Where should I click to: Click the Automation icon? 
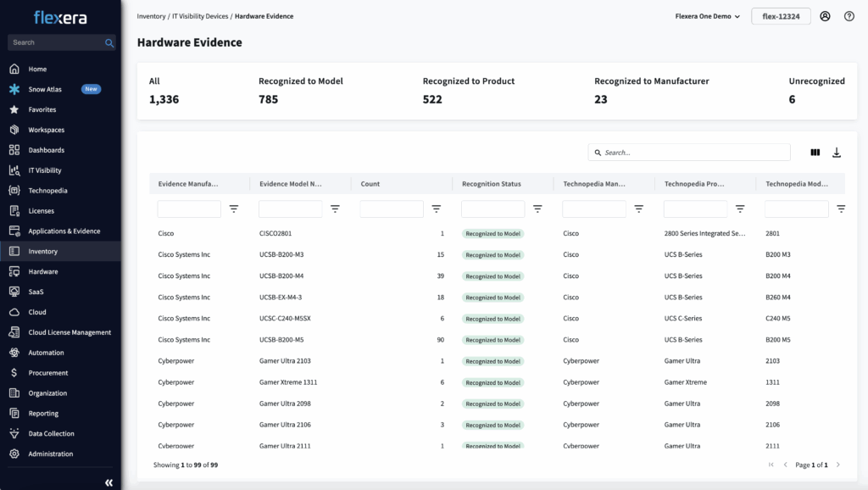(14, 352)
